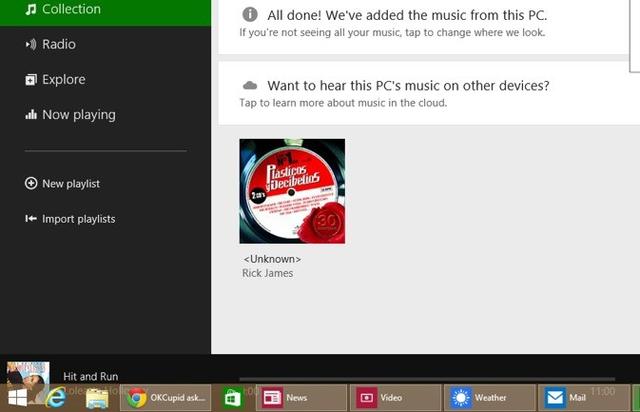
Task: Launch Internet Explorer from the taskbar
Action: click(x=57, y=398)
